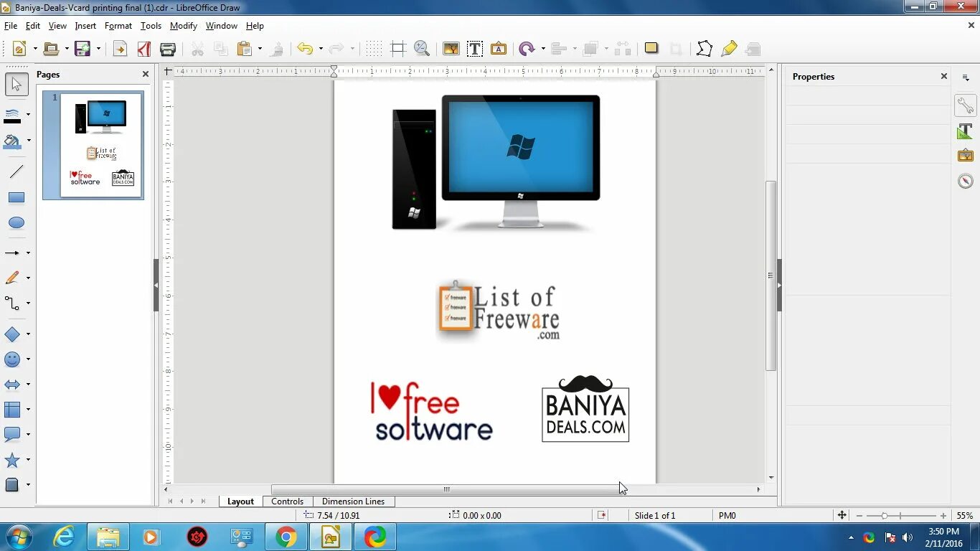
Task: Select the Diamond basic shapes tool
Action: coord(12,334)
